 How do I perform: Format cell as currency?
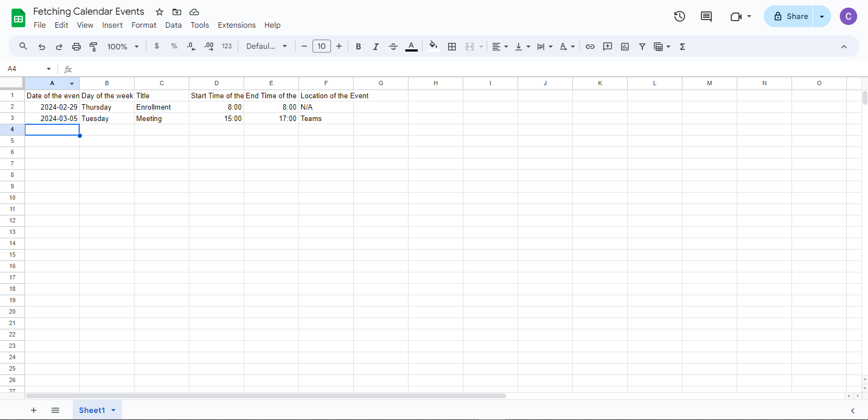click(157, 46)
